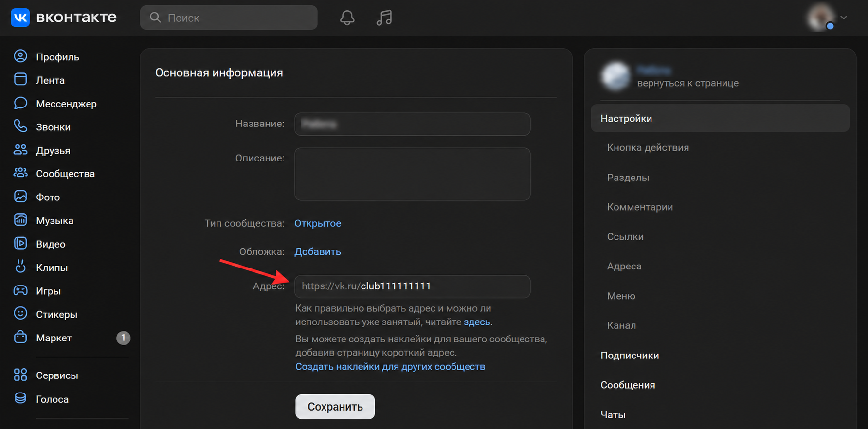The width and height of the screenshot is (868, 429).
Task: Click Добавить to add a cover
Action: 318,251
